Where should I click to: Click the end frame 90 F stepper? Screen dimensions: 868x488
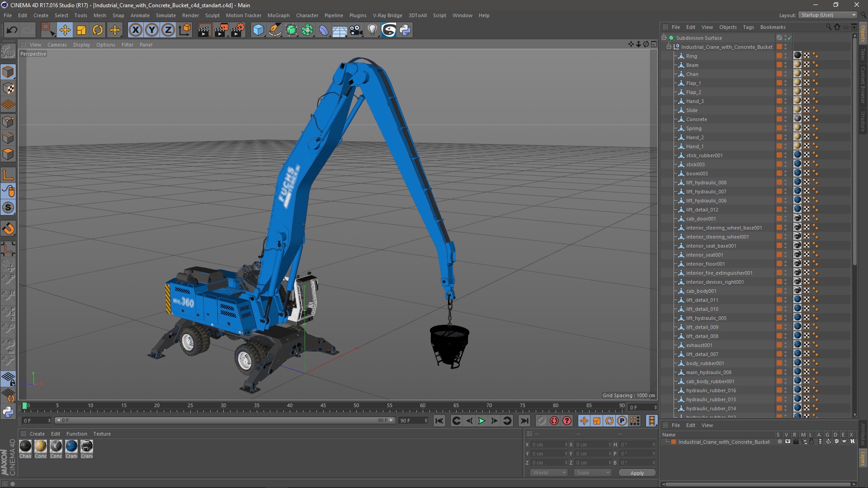[x=426, y=421]
